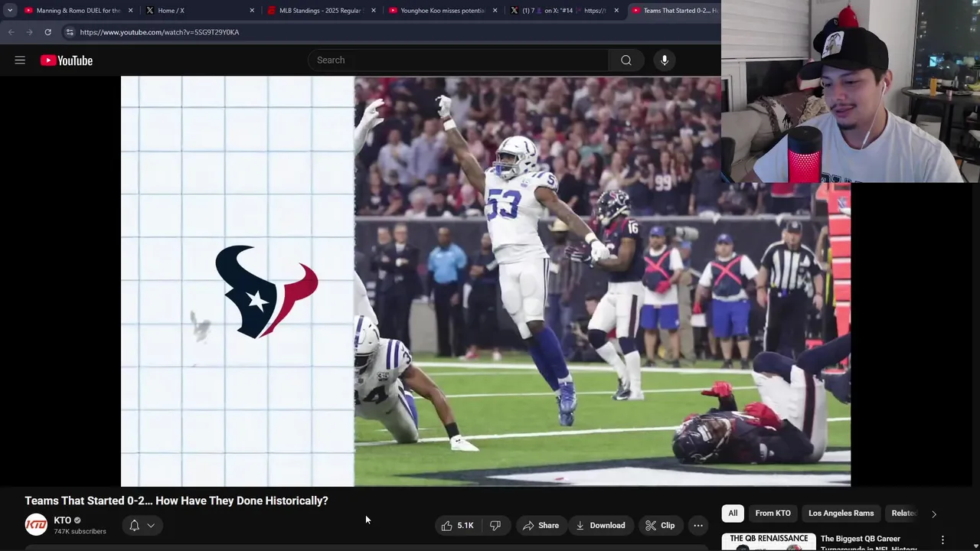Open The QB Renaissance video thumbnail
Viewport: 980px width, 551px height.
[x=769, y=542]
